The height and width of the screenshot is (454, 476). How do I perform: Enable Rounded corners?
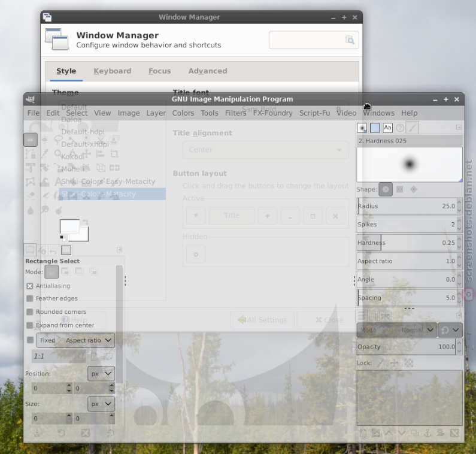click(30, 312)
